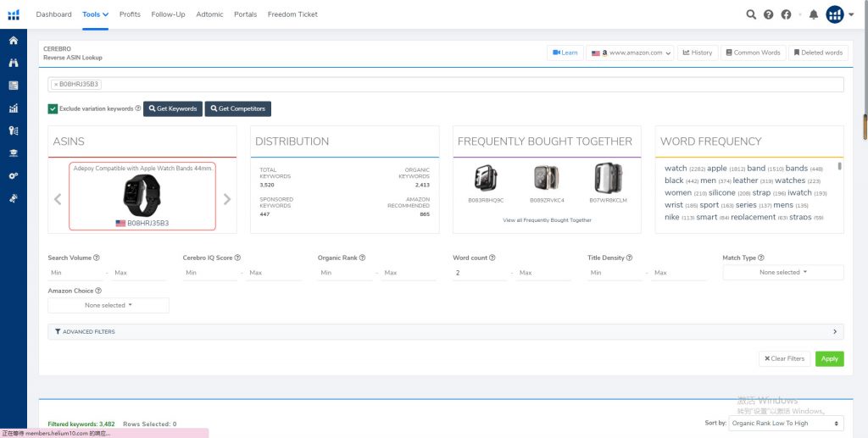Click the bar chart icon in the sidebar
Viewport: 868px width, 438px height.
[x=13, y=108]
